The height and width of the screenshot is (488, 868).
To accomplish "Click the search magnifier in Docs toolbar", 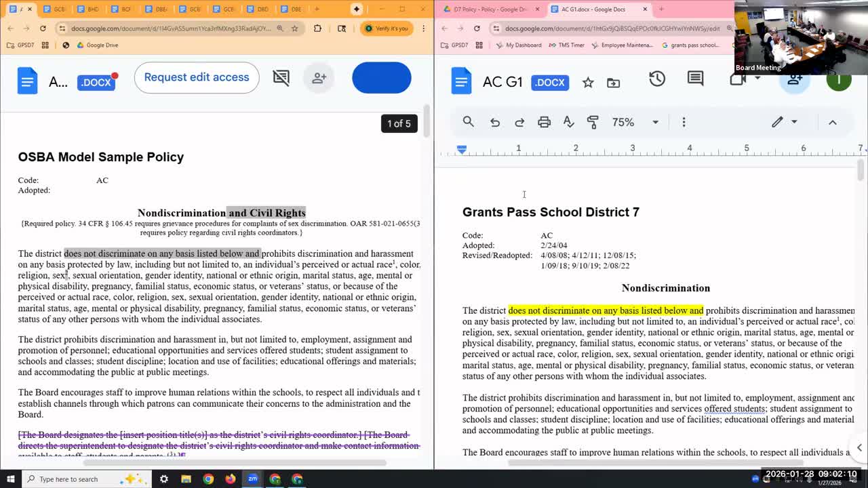I will pos(468,122).
